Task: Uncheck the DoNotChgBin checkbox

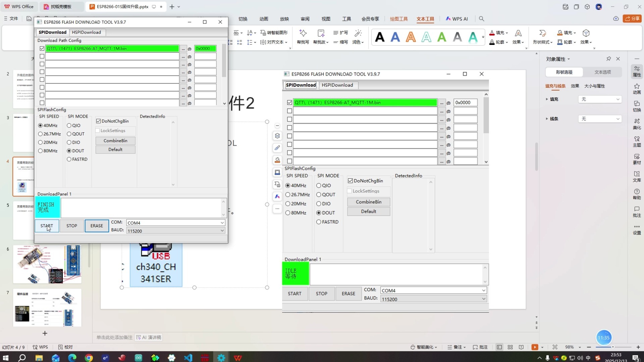Action: (x=99, y=121)
